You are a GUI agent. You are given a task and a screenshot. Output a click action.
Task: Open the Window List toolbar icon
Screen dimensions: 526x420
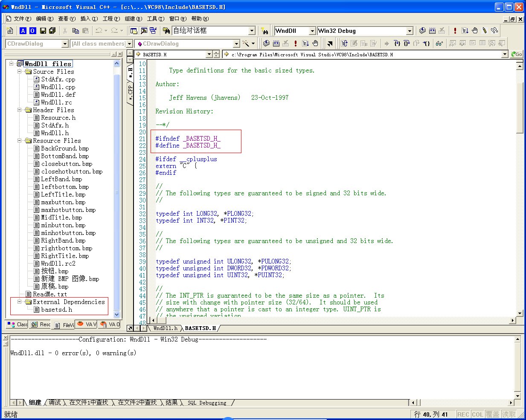(x=153, y=31)
